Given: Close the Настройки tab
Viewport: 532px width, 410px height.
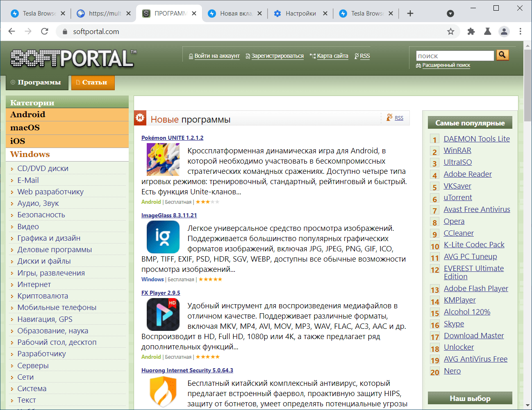Looking at the screenshot, I should click(x=325, y=14).
